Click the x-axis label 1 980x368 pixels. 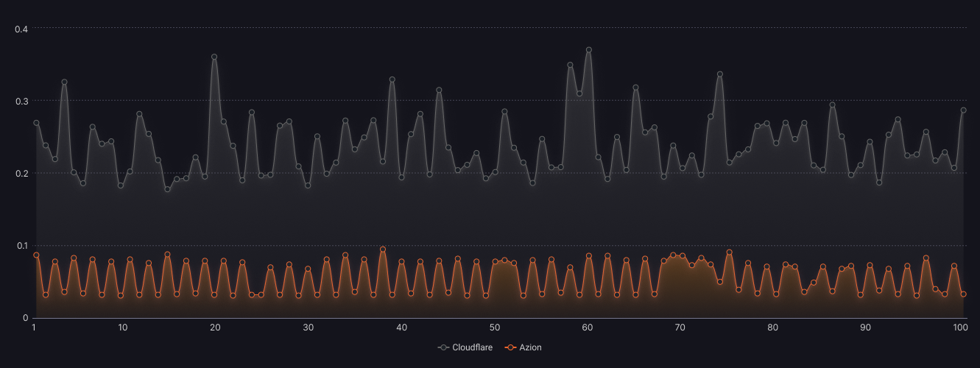tap(34, 328)
